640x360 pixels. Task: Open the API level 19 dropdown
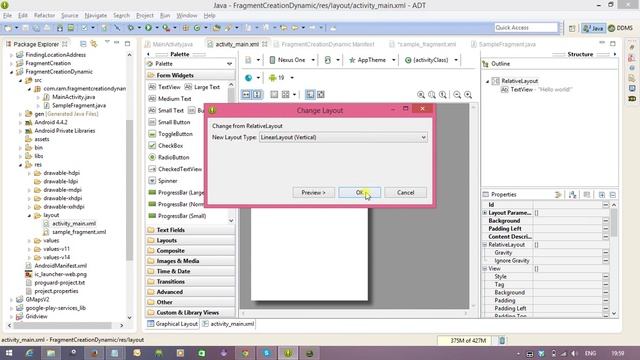pyautogui.click(x=281, y=78)
